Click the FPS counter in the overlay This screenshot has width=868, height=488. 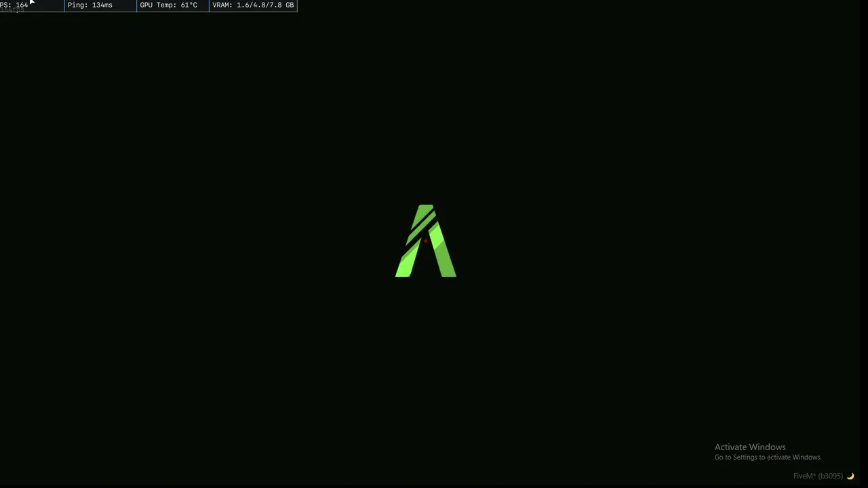click(14, 5)
